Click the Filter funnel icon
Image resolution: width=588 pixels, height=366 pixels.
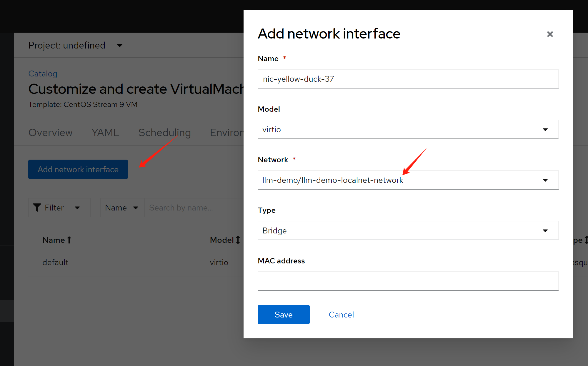coord(37,208)
